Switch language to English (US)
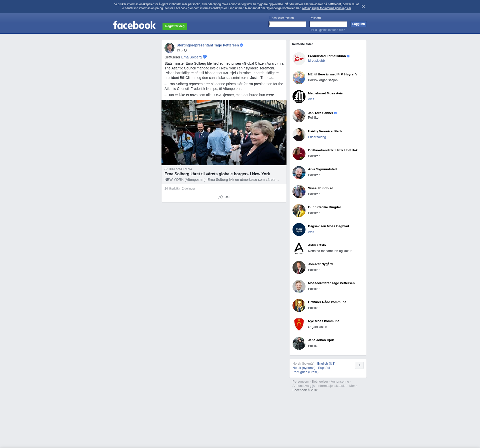This screenshot has width=480, height=448. click(x=326, y=364)
